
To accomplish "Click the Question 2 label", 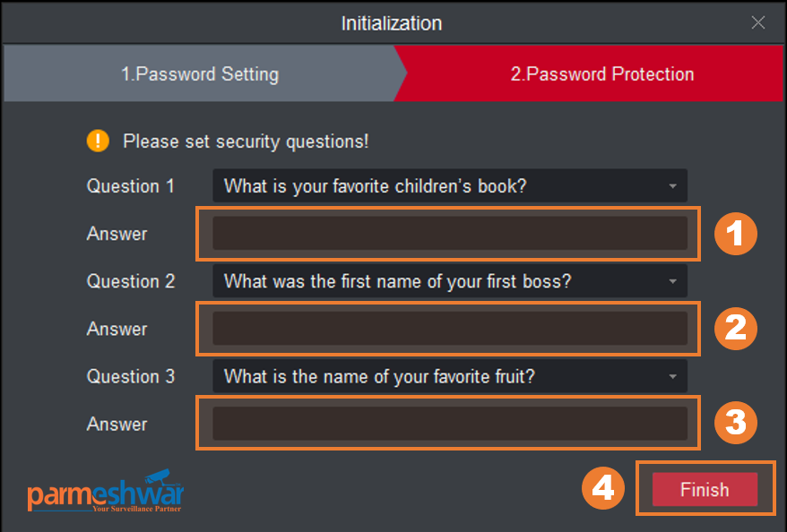I will click(130, 281).
